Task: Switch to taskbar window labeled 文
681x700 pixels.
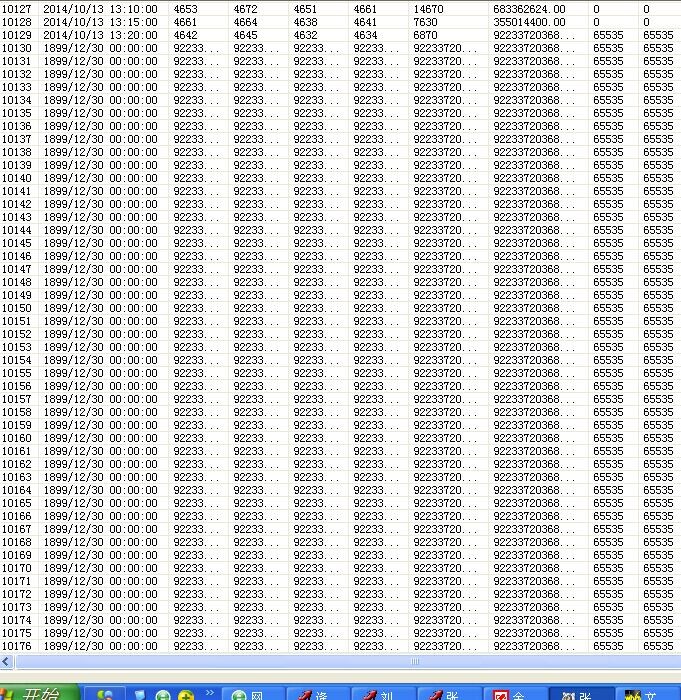Action: 648,694
